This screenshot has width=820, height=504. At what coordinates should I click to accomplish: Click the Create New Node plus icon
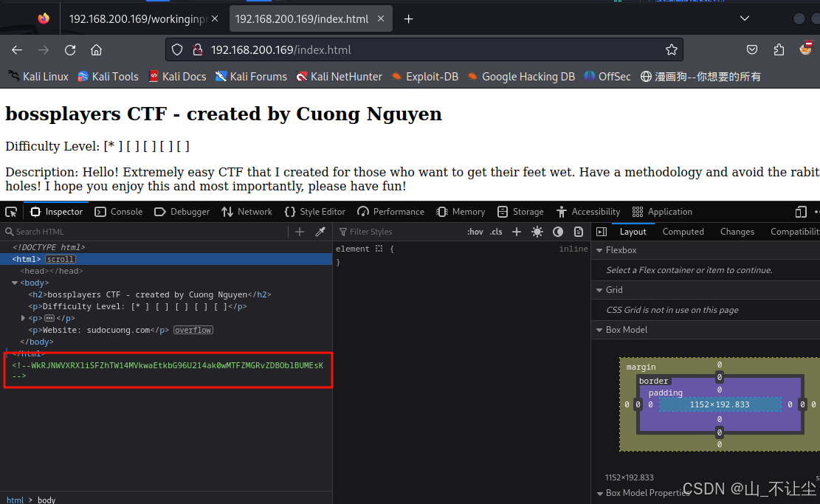pos(300,231)
